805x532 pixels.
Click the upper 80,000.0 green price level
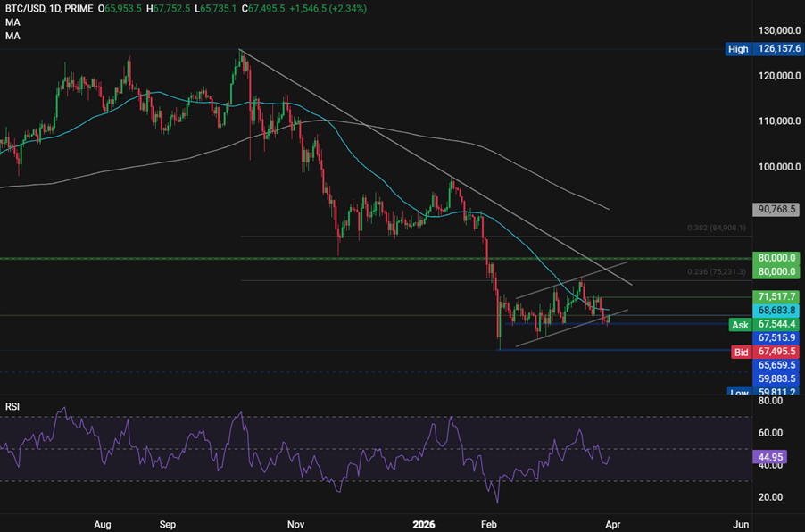point(775,257)
